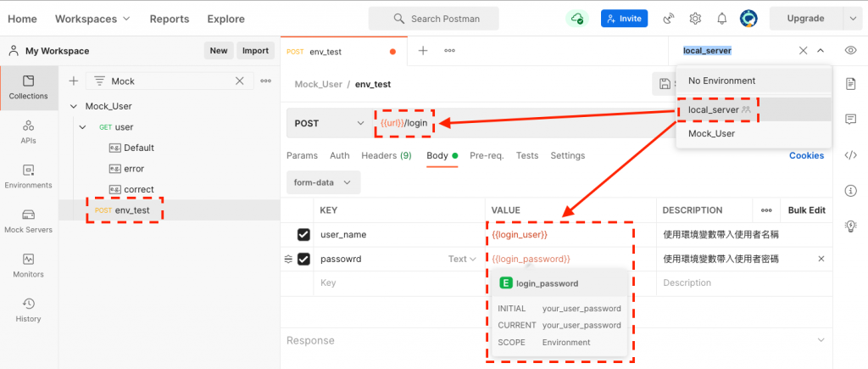868x369 pixels.
Task: Open the lightbulb related requests icon
Action: [x=851, y=226]
